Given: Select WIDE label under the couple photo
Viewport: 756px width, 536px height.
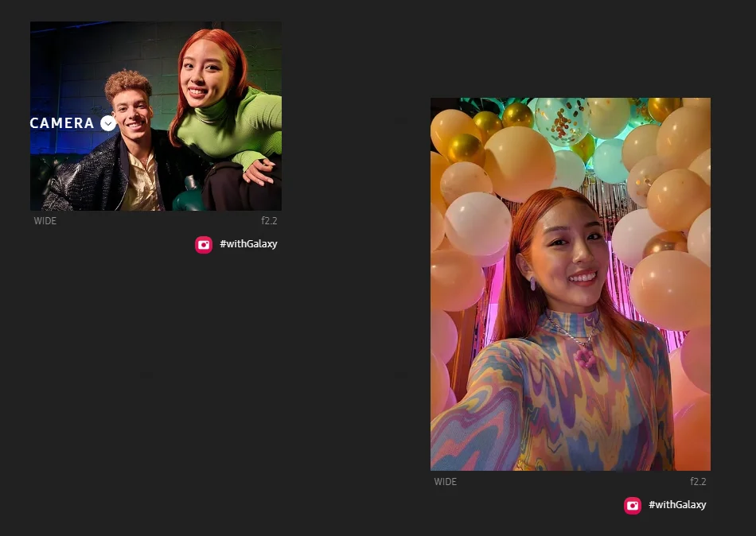Looking at the screenshot, I should coord(45,221).
